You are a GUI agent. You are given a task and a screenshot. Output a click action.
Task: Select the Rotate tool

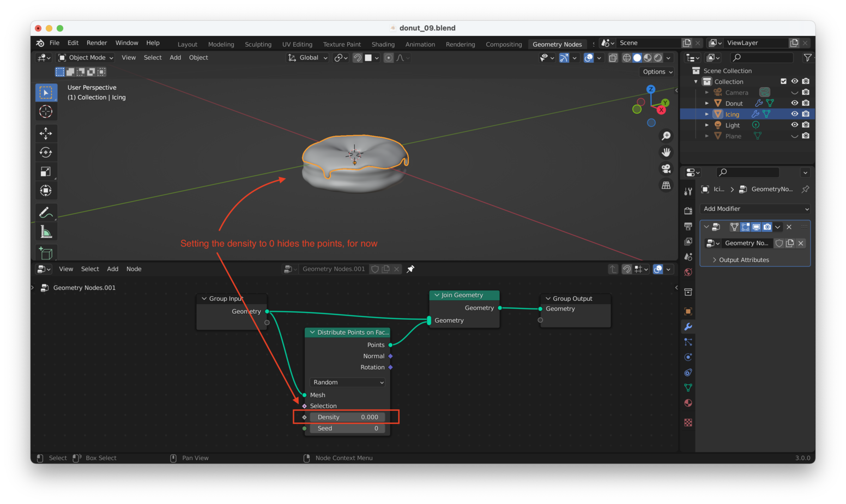tap(46, 153)
